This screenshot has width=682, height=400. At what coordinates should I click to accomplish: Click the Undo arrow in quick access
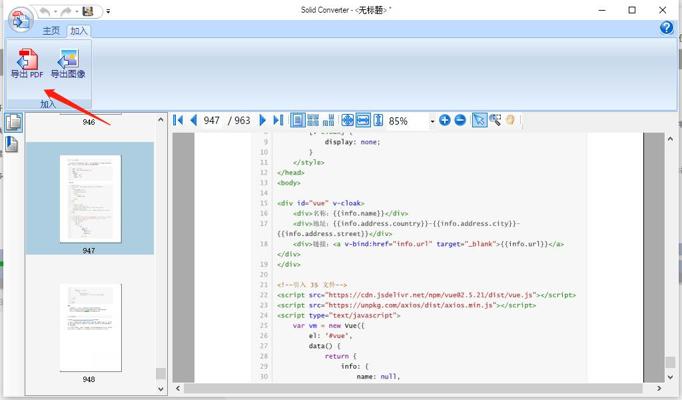click(45, 12)
